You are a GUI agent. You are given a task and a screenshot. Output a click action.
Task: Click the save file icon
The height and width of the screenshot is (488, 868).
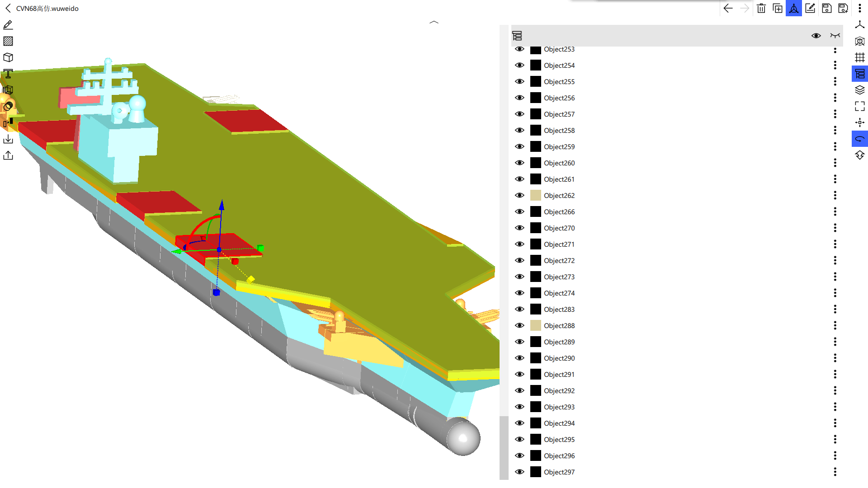click(x=827, y=8)
